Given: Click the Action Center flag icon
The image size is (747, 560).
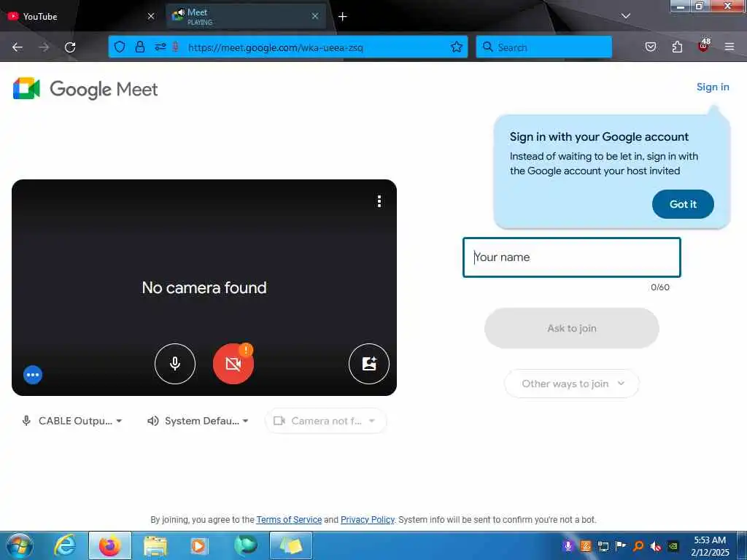Looking at the screenshot, I should click(x=621, y=546).
